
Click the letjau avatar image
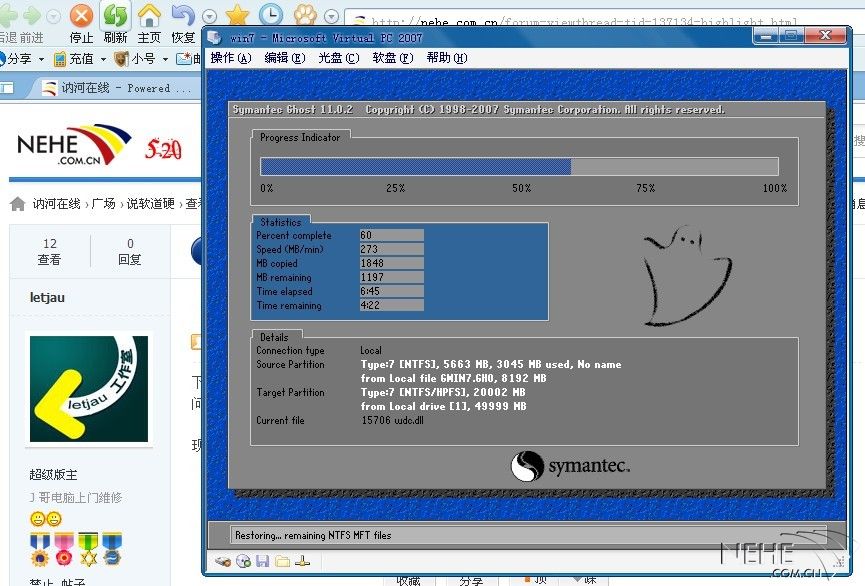(x=89, y=390)
